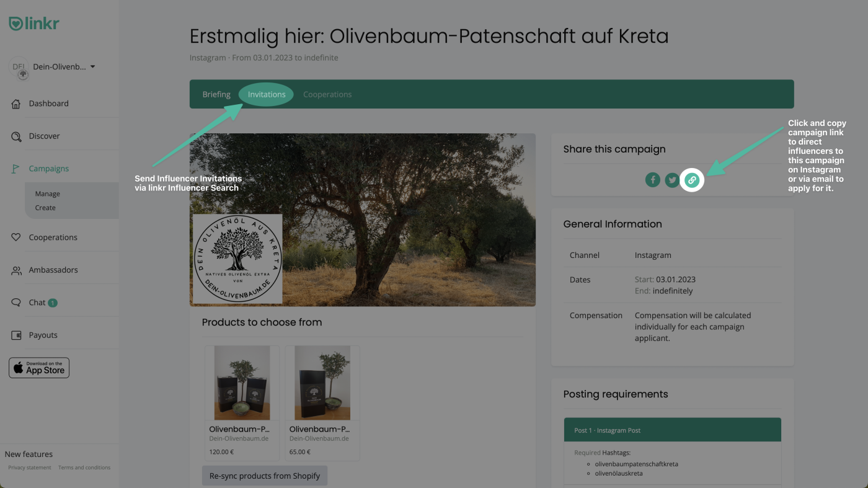Open Cooperations via the heart icon
This screenshot has height=488, width=868.
point(16,237)
